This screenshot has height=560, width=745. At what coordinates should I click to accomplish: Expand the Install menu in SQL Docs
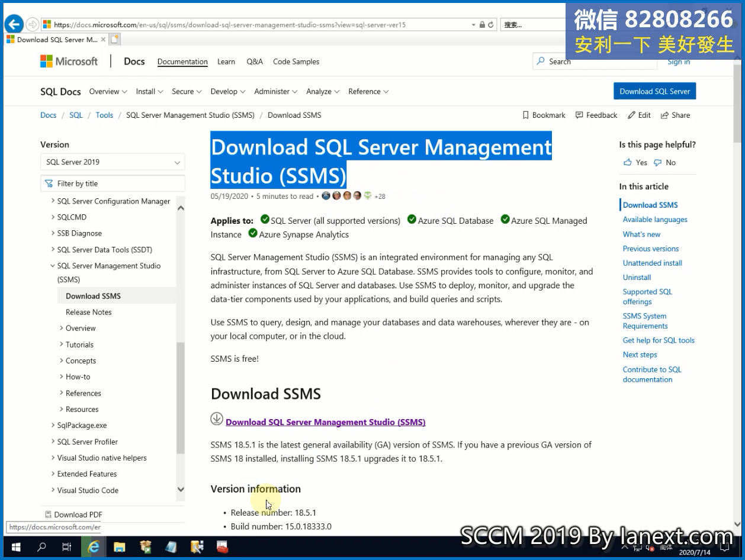pyautogui.click(x=150, y=91)
